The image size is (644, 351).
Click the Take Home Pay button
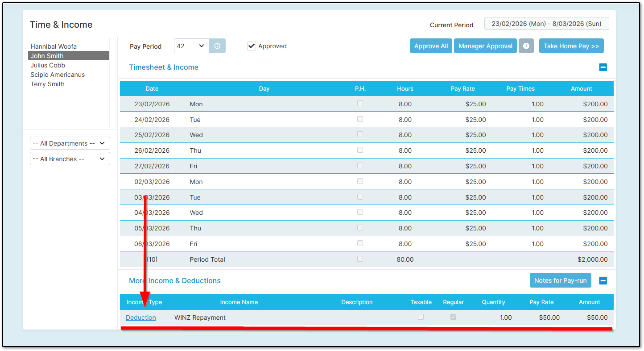571,46
